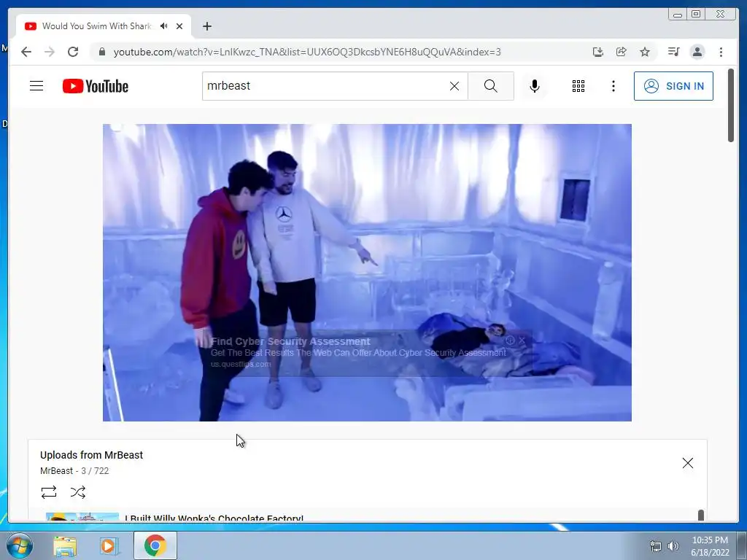Click the install app icon in address bar
This screenshot has height=560, width=747.
click(x=598, y=52)
